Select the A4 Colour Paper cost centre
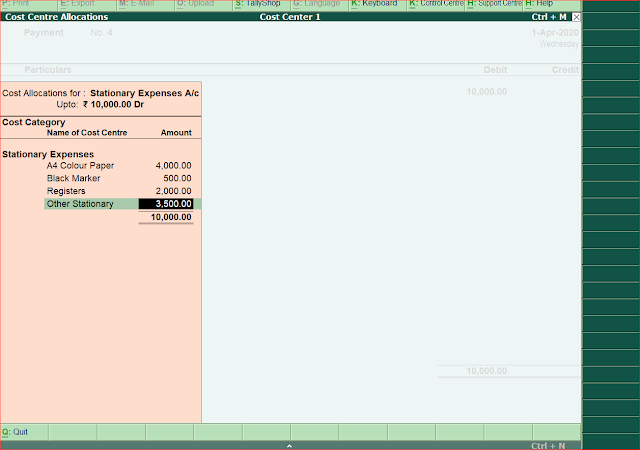The image size is (640, 450). (x=80, y=166)
